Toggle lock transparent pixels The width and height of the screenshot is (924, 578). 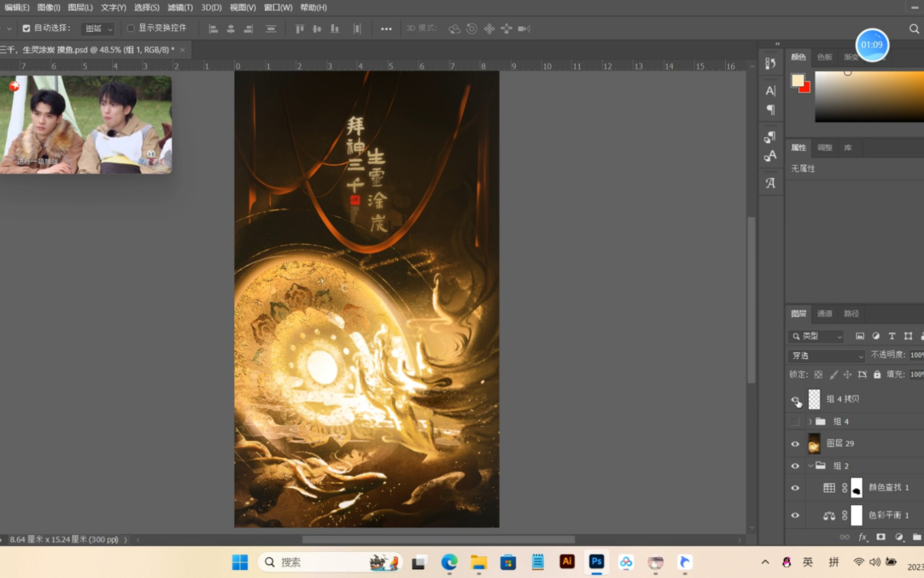pyautogui.click(x=818, y=375)
